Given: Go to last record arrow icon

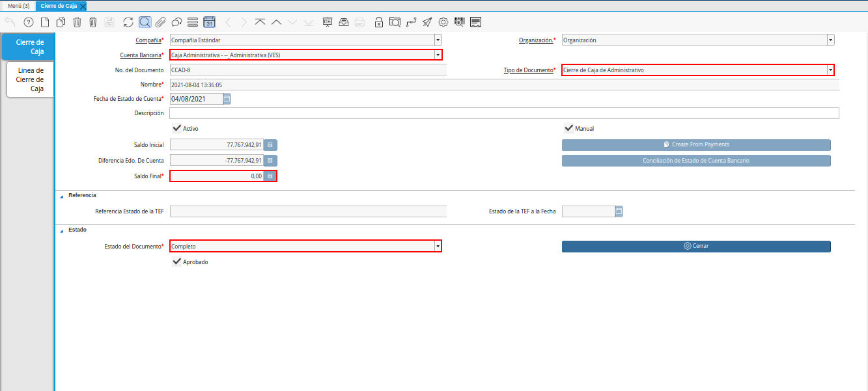Looking at the screenshot, I should pos(309,22).
